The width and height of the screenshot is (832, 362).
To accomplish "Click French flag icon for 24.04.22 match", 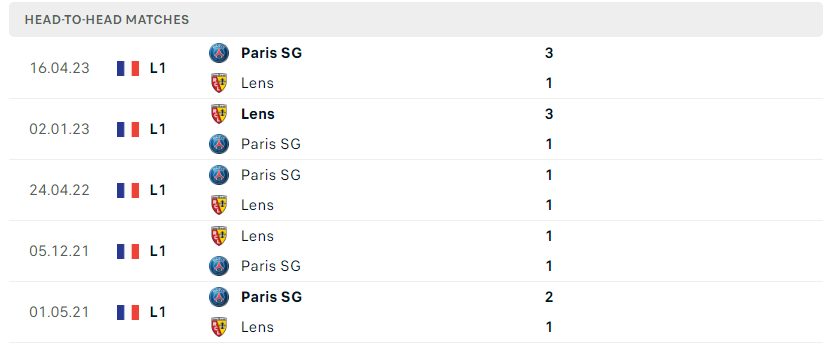I will click(128, 190).
